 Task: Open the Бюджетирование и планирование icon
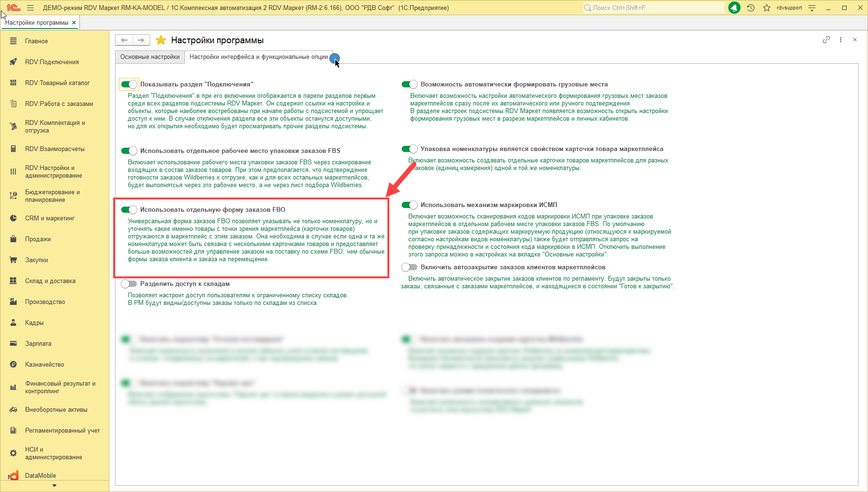point(13,196)
